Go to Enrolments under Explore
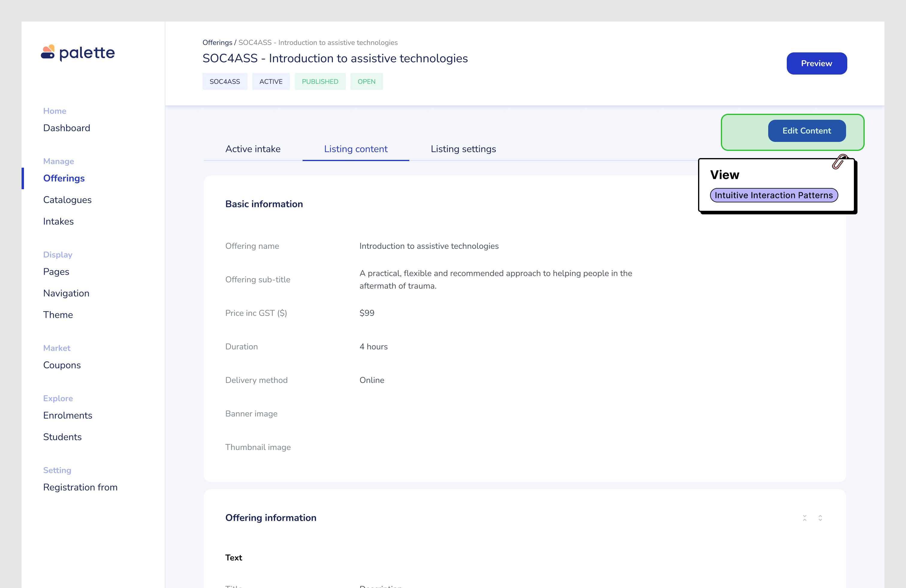906x588 pixels. (68, 415)
